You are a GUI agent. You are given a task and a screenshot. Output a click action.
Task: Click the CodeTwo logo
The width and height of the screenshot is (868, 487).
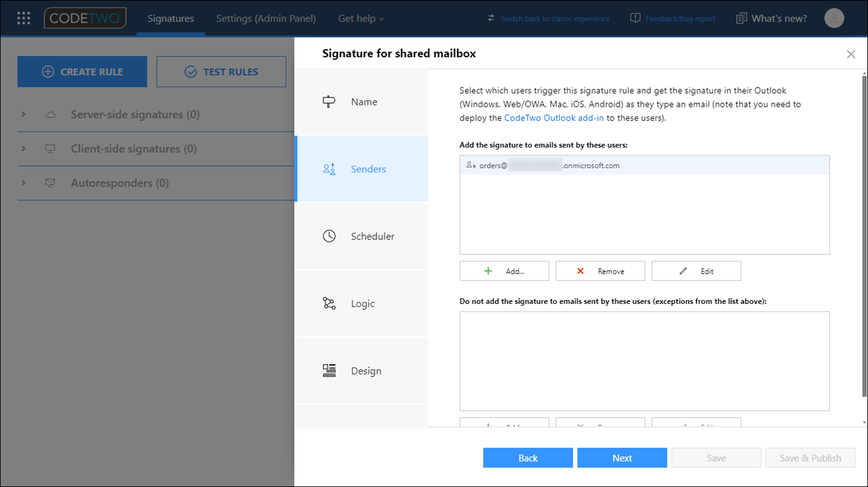(x=84, y=18)
